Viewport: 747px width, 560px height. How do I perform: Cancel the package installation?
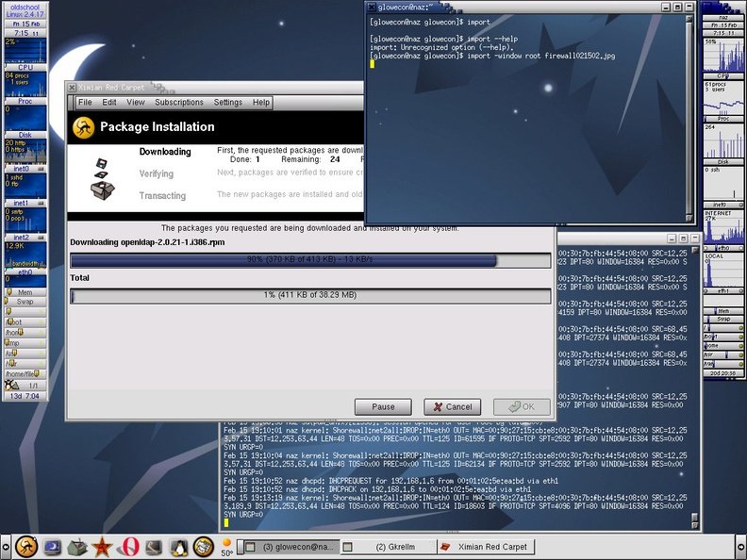point(452,406)
